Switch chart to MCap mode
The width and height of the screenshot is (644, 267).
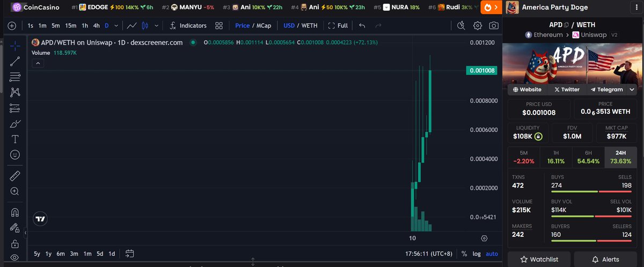point(264,25)
